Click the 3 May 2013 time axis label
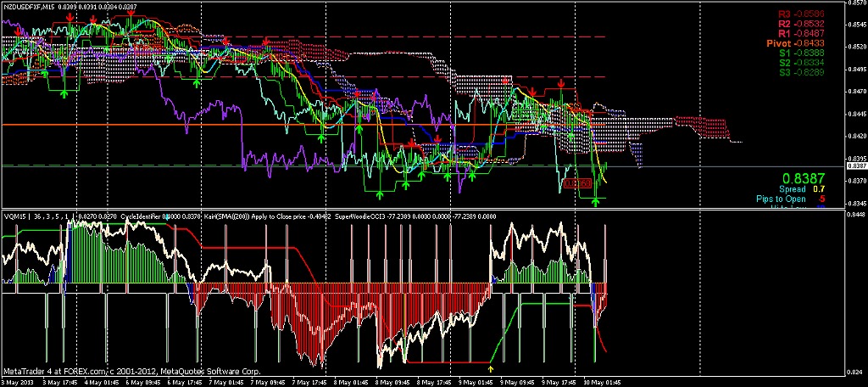The width and height of the screenshot is (868, 387). 16,383
